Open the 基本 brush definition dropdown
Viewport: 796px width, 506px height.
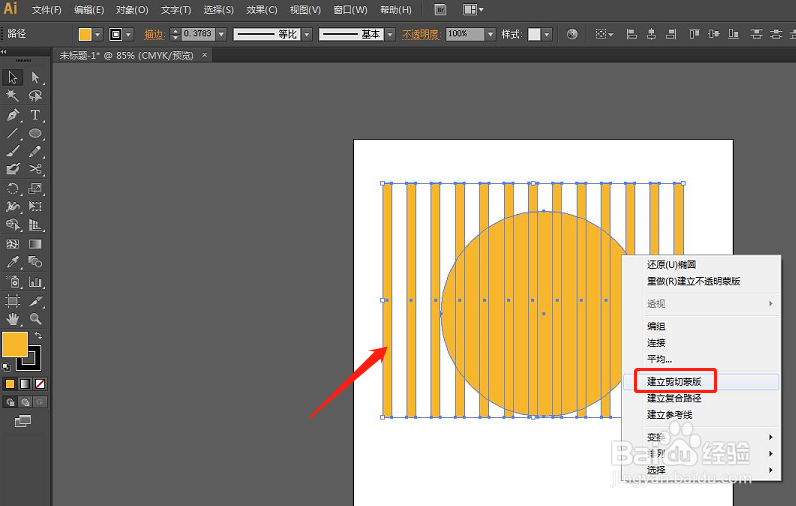(390, 35)
